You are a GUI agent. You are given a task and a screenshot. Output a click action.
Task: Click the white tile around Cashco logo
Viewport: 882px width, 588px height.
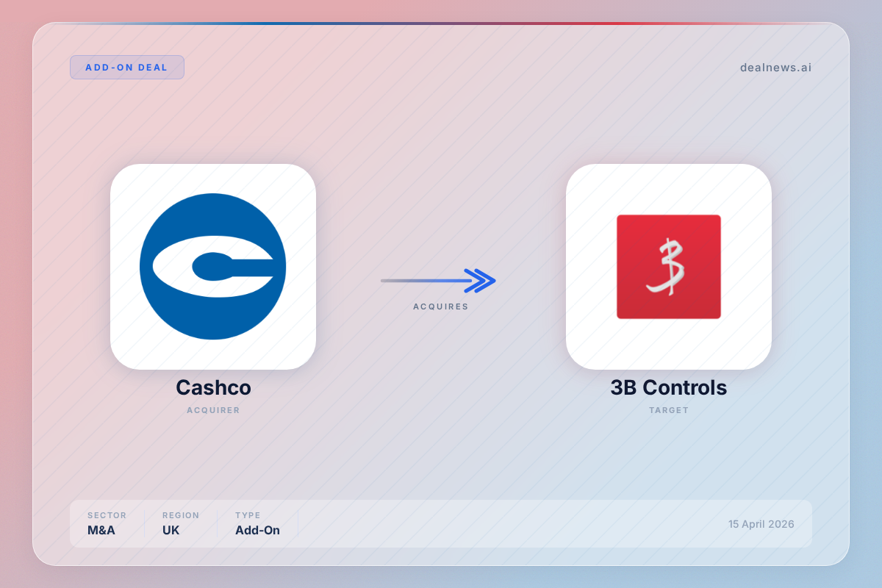tap(213, 267)
